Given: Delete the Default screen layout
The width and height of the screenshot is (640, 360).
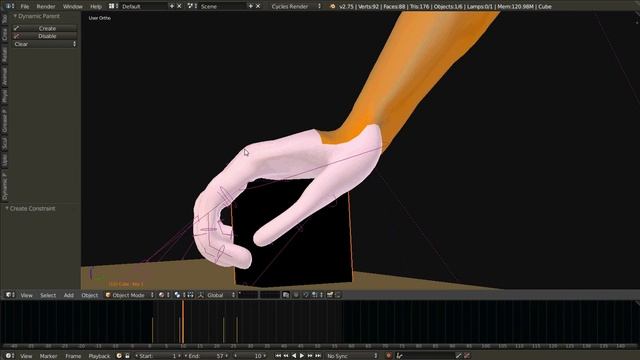Looking at the screenshot, I should 179,6.
